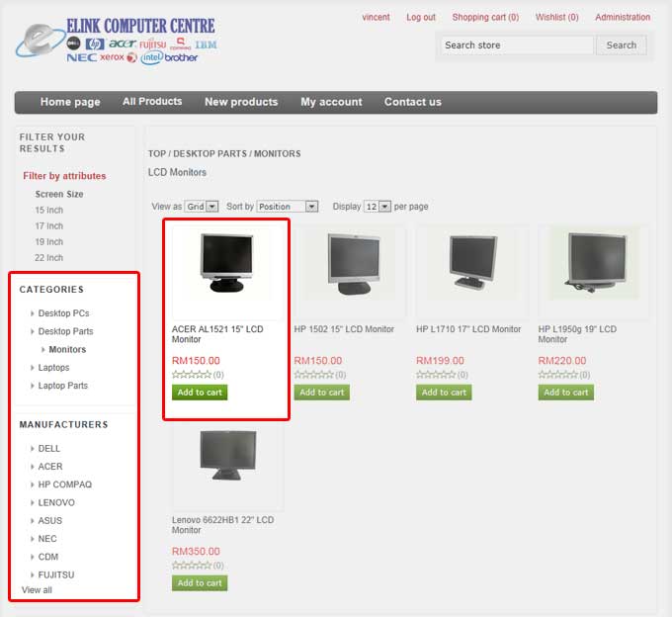Viewport: 672px width, 617px height.
Task: Click the RM220.00 price text
Action: point(562,361)
